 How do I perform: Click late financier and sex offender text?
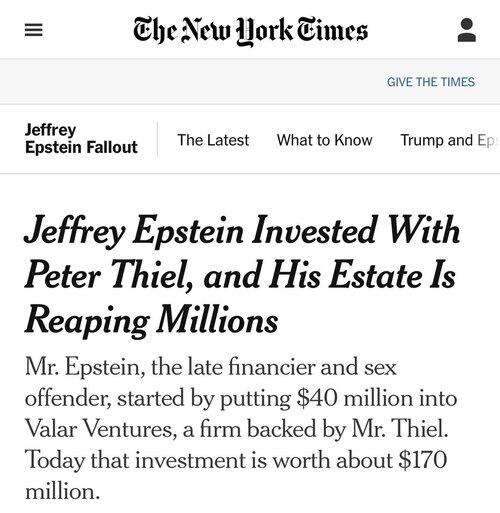coord(211,383)
